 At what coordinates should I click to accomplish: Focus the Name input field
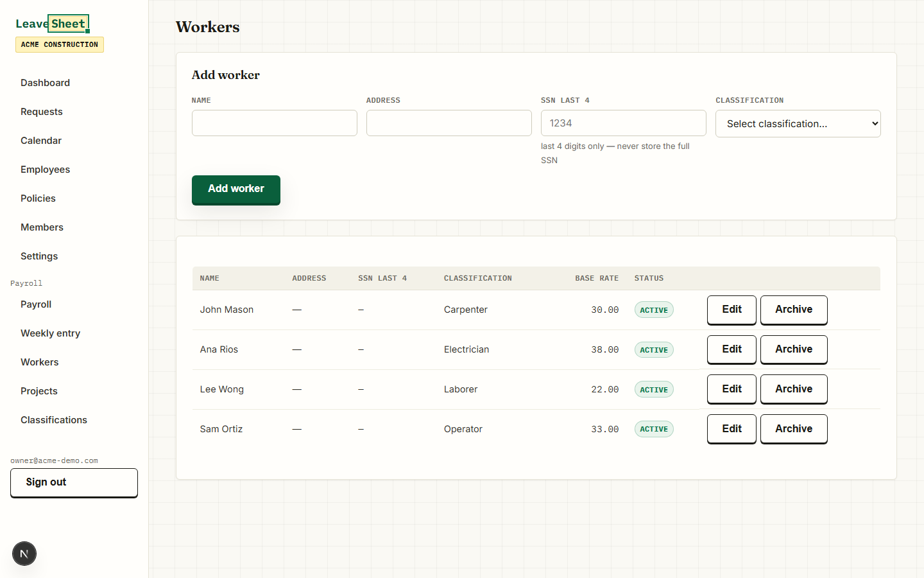(x=275, y=123)
